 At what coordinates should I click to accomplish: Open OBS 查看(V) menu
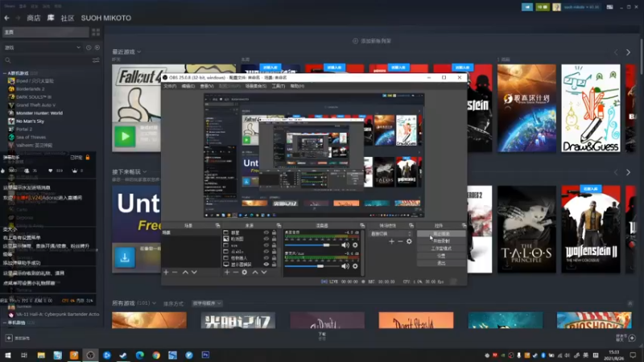(x=207, y=86)
